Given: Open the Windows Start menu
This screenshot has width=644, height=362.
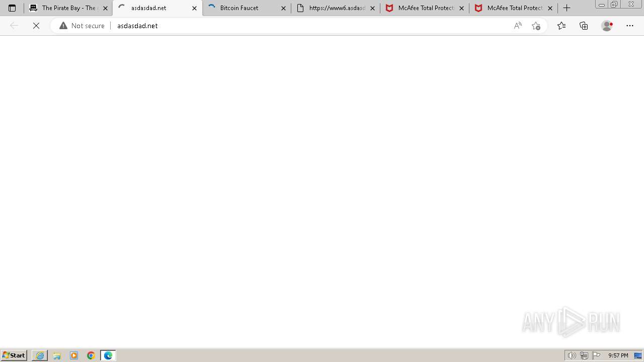Looking at the screenshot, I should click(14, 355).
